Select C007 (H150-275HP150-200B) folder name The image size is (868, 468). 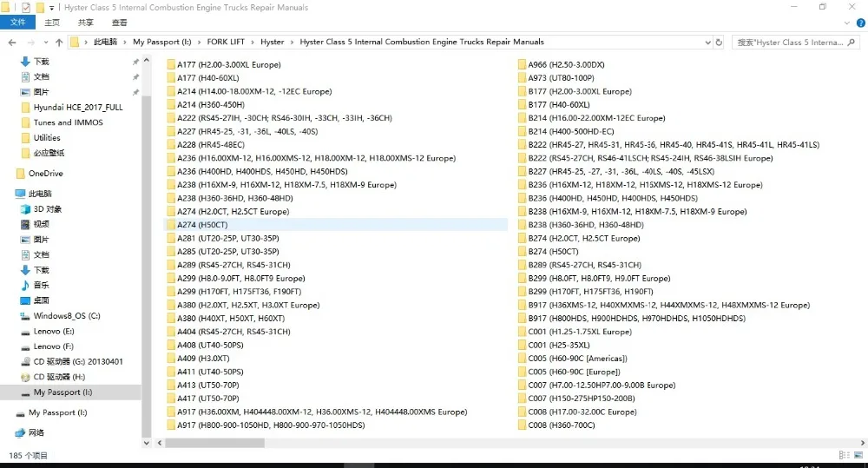point(582,399)
